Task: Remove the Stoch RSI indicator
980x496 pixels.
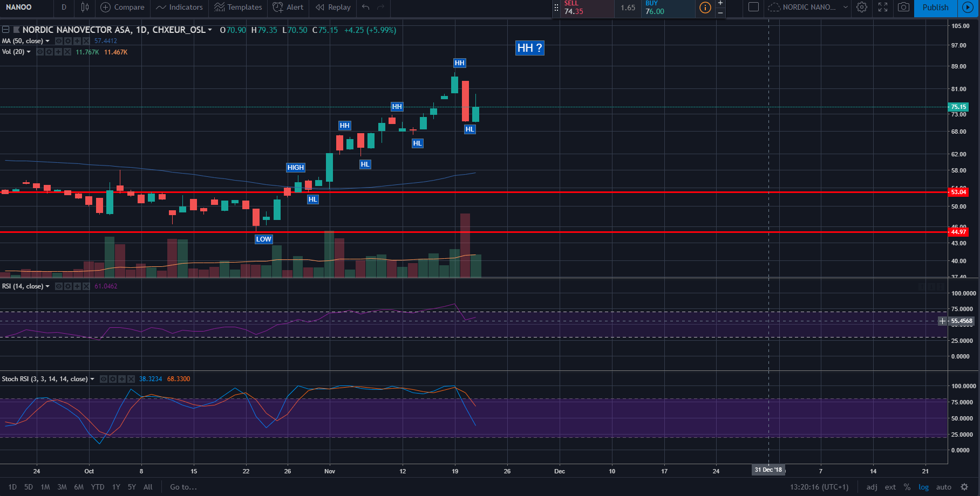Action: [131, 379]
